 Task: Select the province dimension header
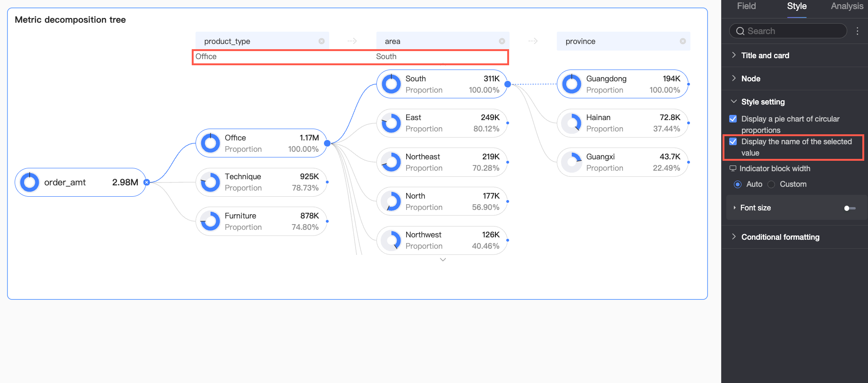click(x=623, y=41)
